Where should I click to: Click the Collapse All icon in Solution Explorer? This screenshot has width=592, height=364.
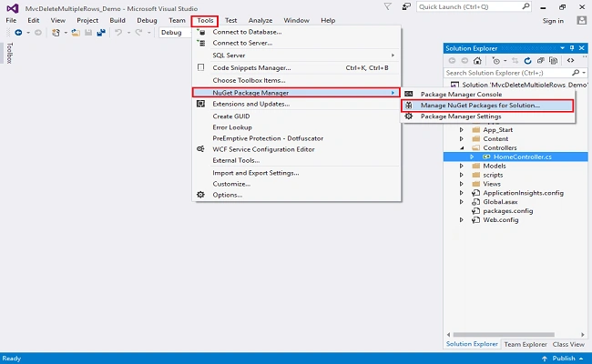point(541,60)
